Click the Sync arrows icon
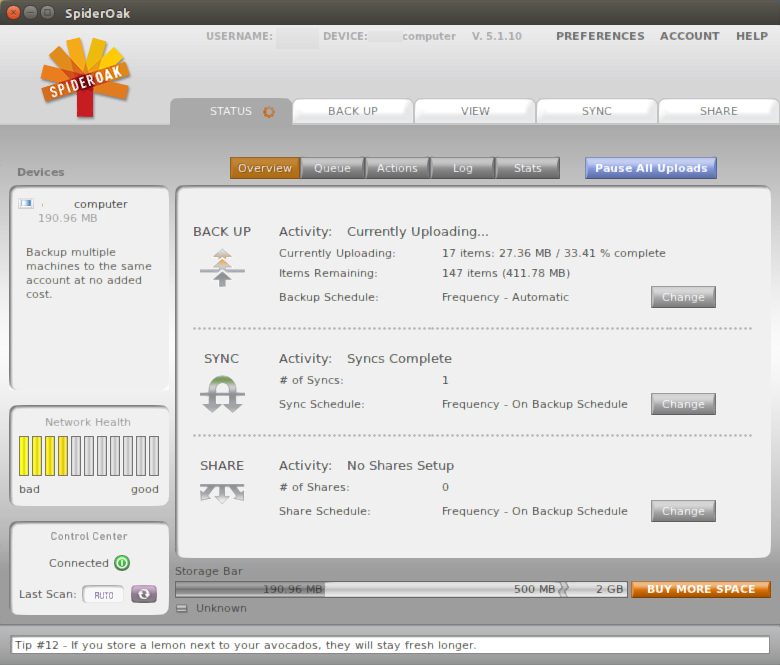The image size is (780, 665). (x=222, y=394)
